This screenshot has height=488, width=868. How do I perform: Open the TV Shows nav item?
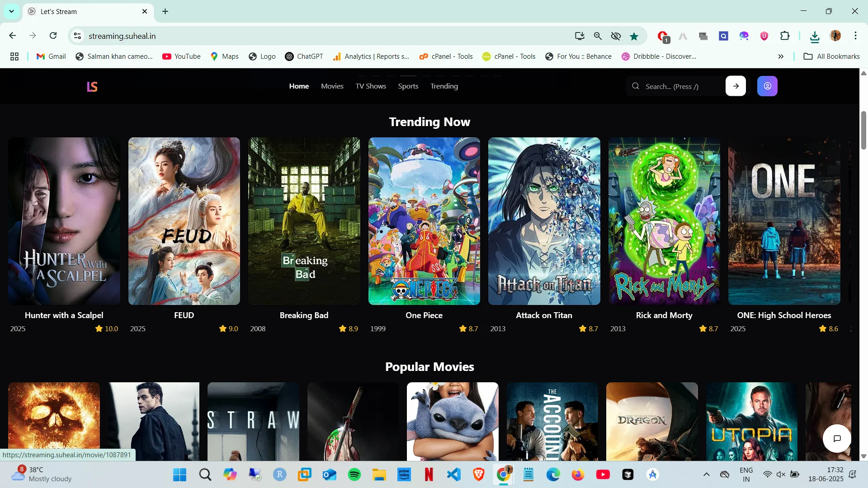tap(371, 86)
